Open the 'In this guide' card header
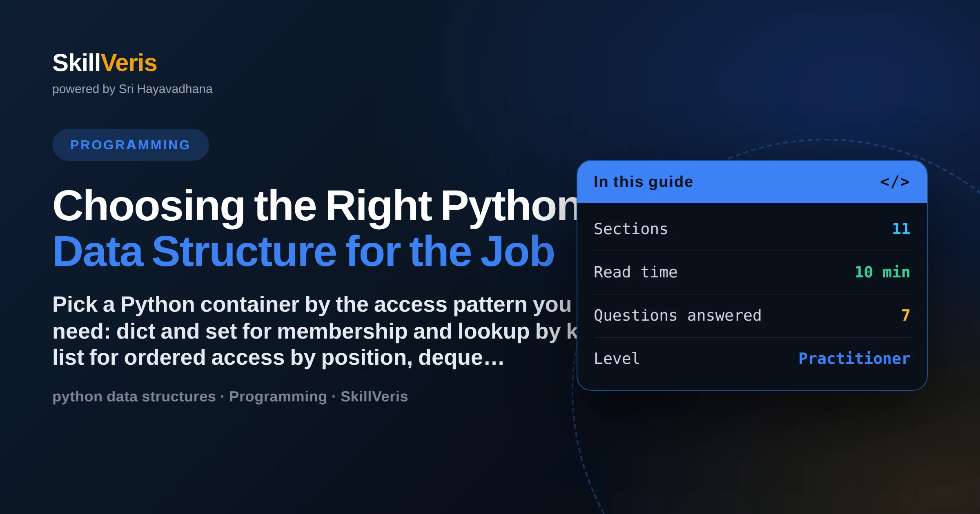This screenshot has height=514, width=980. pyautogui.click(x=752, y=182)
